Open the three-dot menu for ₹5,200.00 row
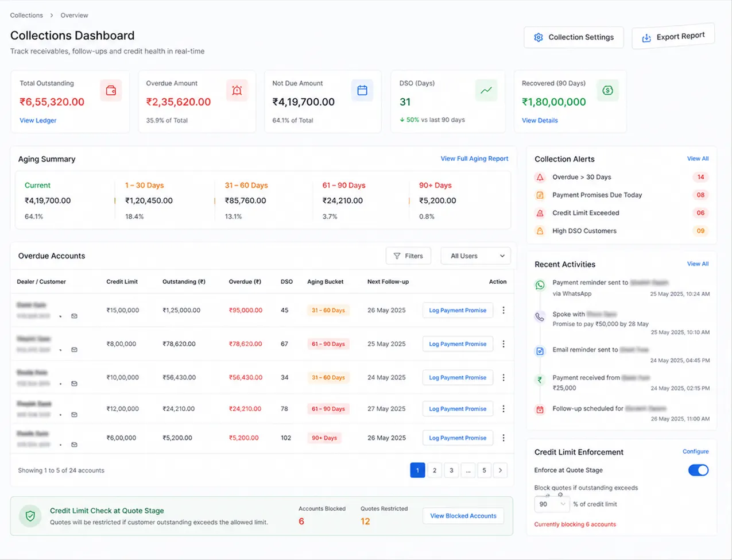Viewport: 732px width, 560px height. click(x=504, y=438)
